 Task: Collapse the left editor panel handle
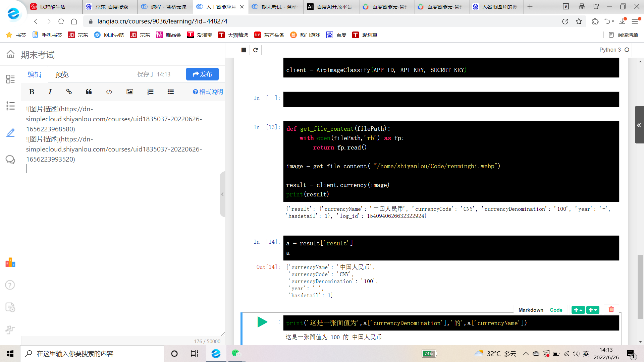point(222,194)
